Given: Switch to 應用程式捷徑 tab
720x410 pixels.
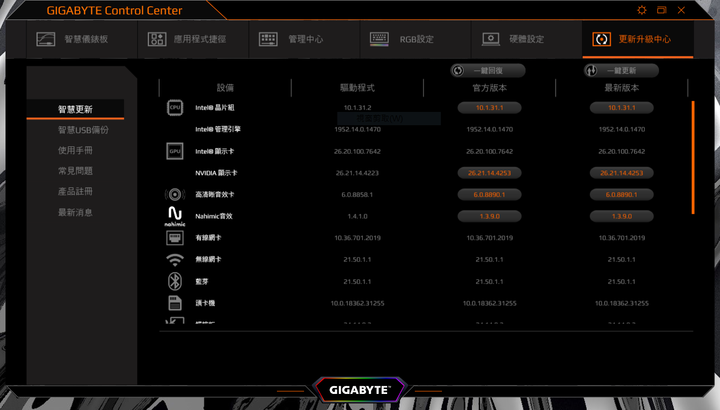Looking at the screenshot, I should coord(193,39).
